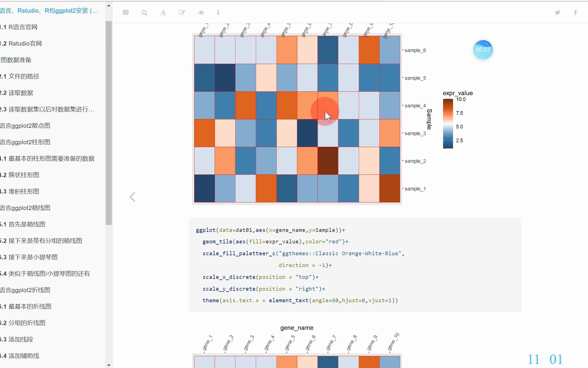Navigate to 读取数据 section

21,93
